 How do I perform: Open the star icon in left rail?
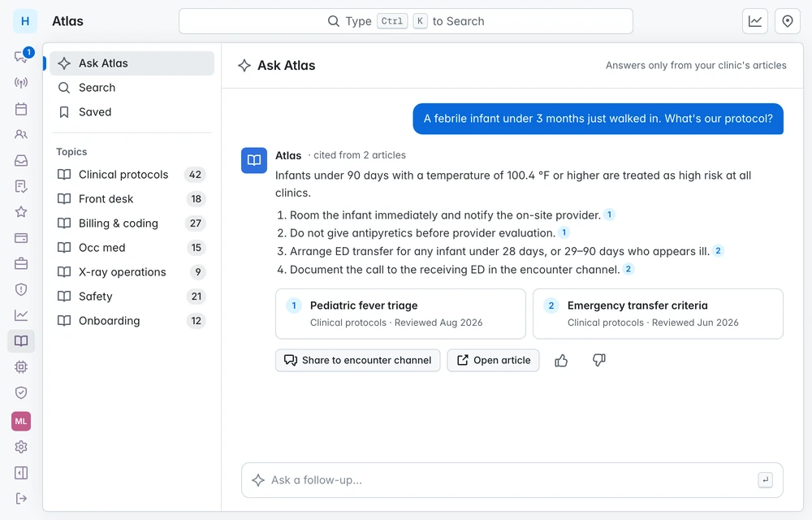(21, 212)
